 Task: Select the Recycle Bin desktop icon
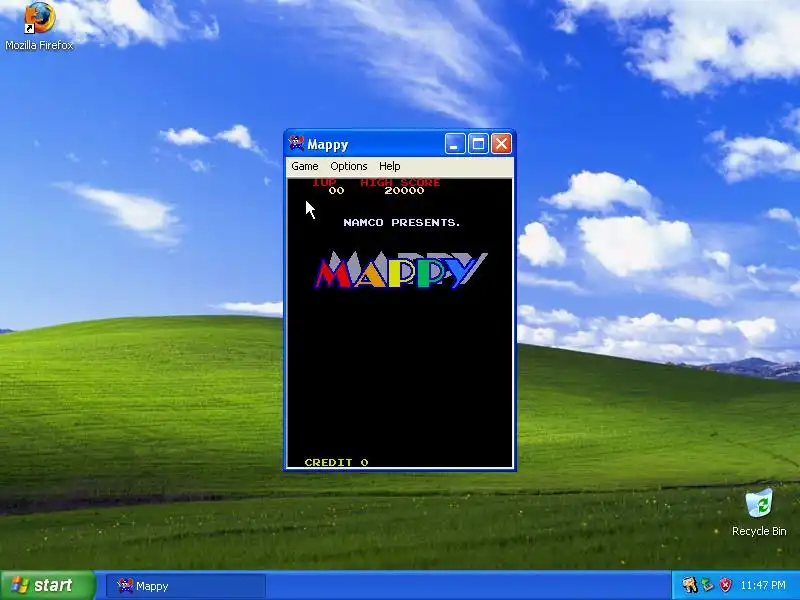click(x=759, y=513)
